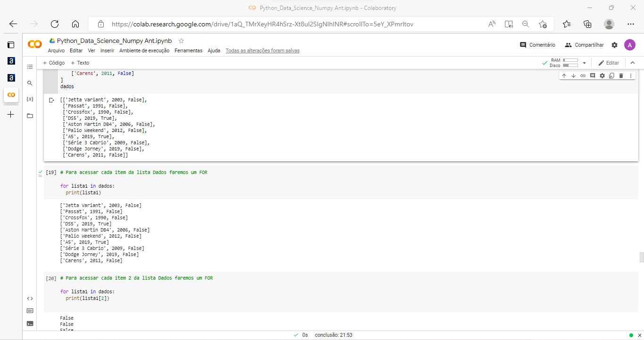
Task: Open the find and replace search panel
Action: coord(30,83)
